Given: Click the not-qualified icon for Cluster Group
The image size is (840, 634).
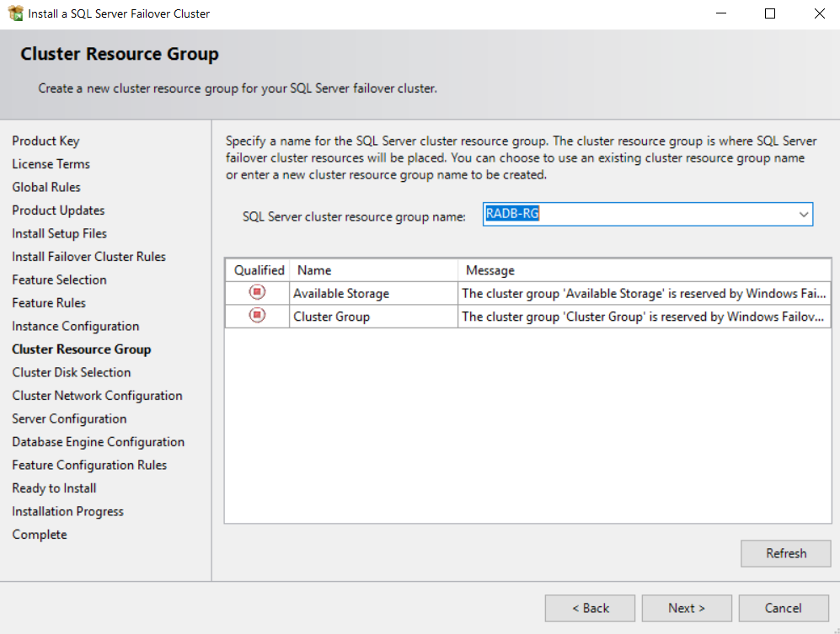Looking at the screenshot, I should pyautogui.click(x=257, y=316).
